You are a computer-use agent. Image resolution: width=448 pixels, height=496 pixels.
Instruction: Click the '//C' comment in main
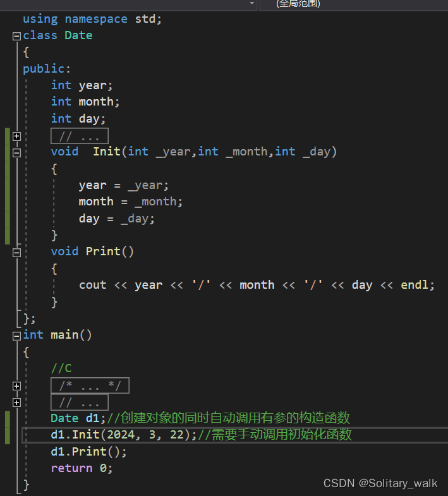[x=61, y=368]
